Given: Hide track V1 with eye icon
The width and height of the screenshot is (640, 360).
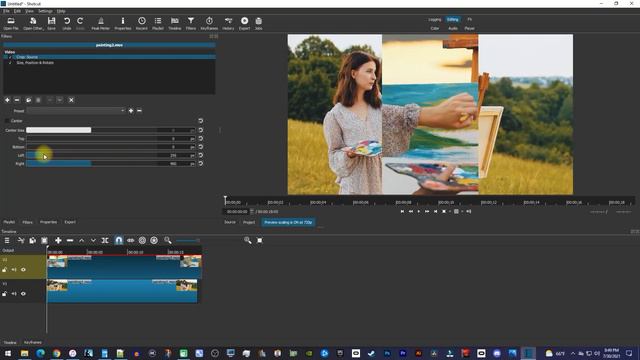Looking at the screenshot, I should 23,294.
